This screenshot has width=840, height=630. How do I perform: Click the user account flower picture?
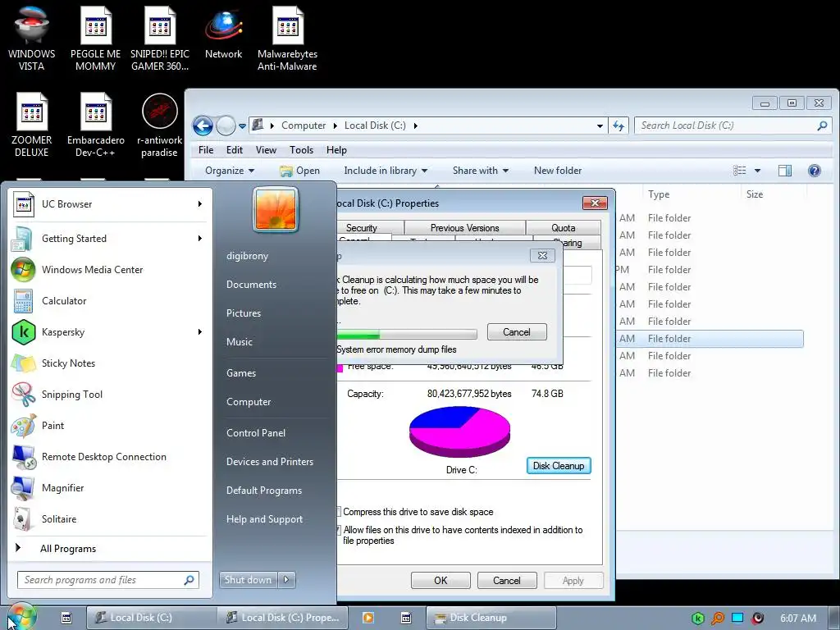coord(276,209)
